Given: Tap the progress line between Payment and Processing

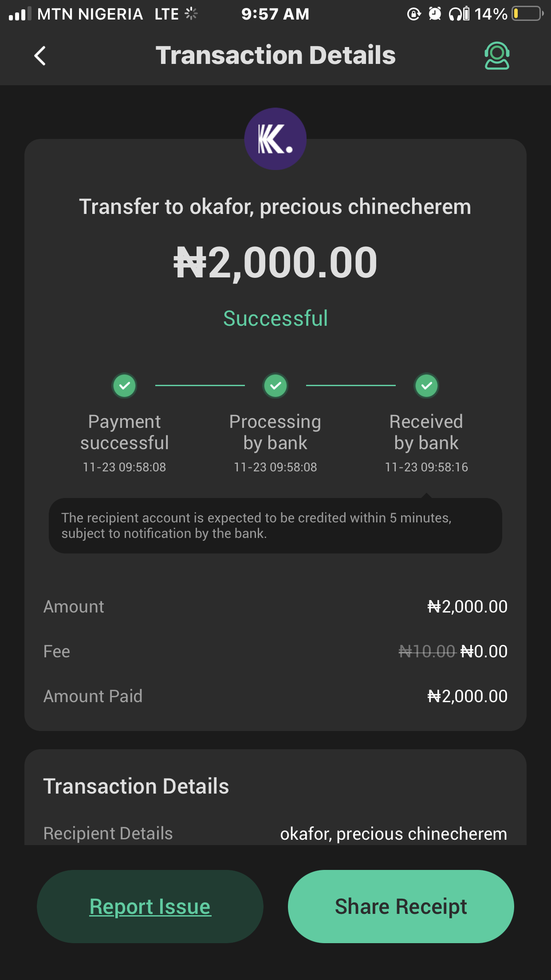Looking at the screenshot, I should coord(200,385).
